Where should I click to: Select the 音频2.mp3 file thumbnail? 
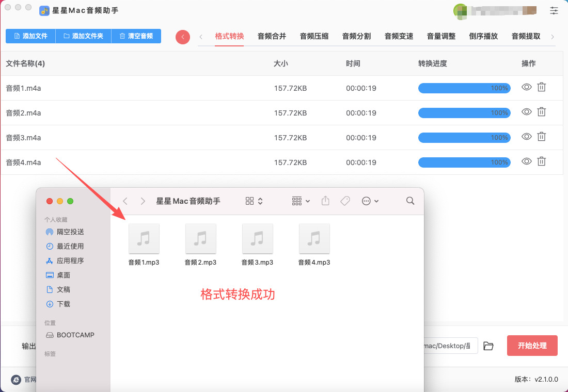200,239
